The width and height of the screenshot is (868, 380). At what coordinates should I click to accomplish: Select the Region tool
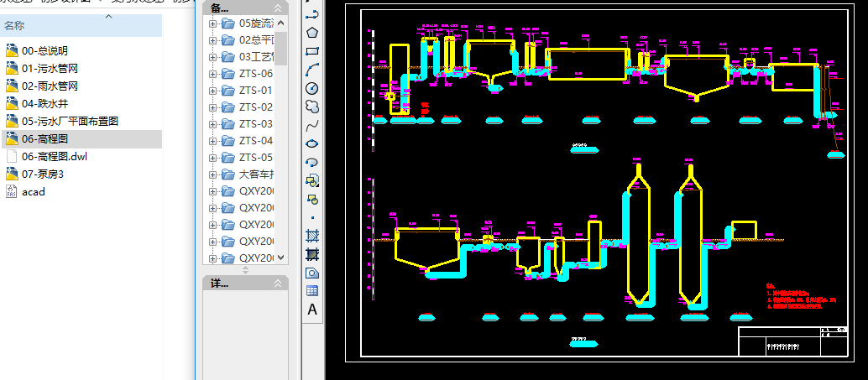312,273
